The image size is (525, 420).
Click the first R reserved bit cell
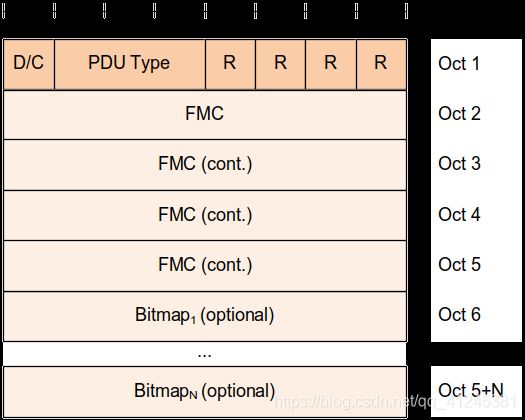[230, 64]
